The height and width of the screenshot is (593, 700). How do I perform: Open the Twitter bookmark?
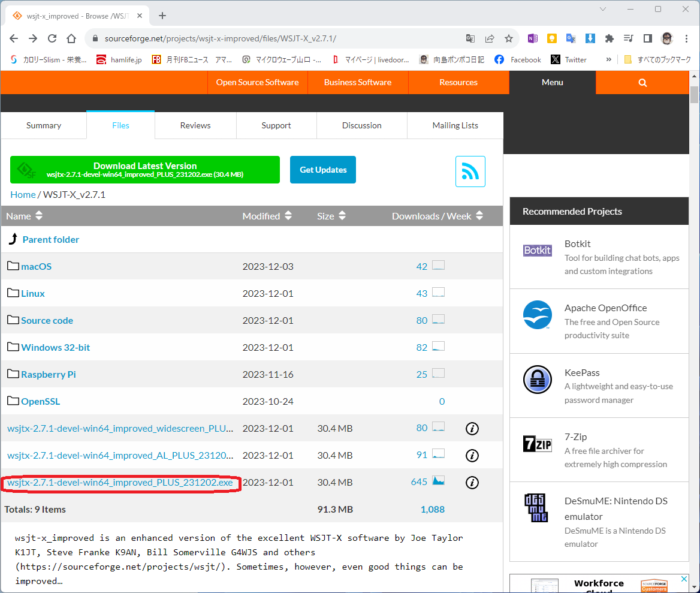[569, 59]
